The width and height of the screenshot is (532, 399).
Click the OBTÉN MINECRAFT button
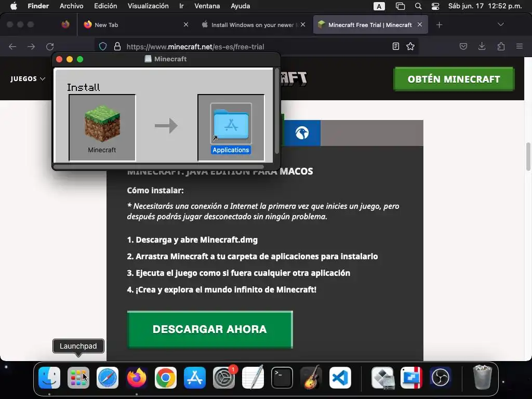[454, 79]
